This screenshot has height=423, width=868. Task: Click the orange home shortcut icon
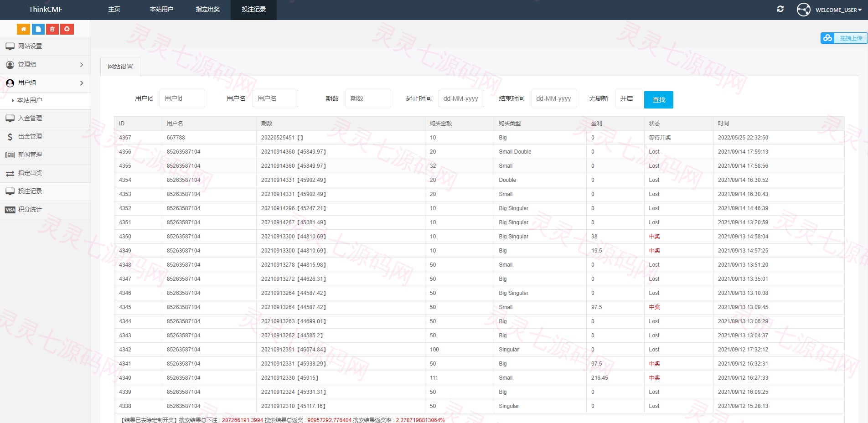(23, 29)
